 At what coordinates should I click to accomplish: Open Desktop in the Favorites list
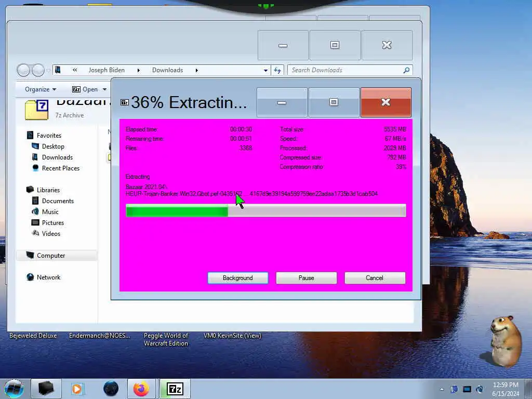53,146
